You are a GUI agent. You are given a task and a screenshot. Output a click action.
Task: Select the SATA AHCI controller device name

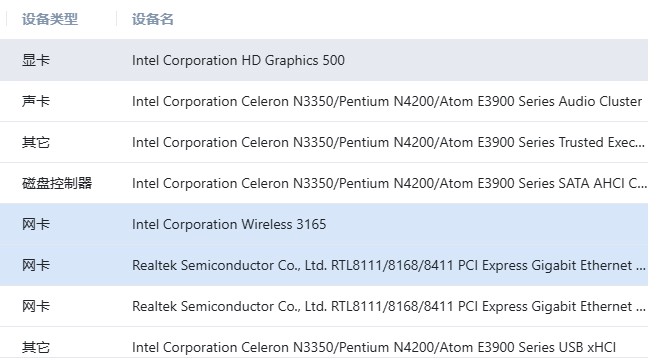point(389,183)
